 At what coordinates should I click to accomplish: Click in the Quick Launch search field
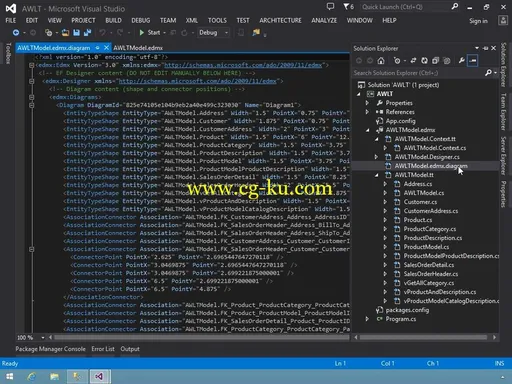point(406,7)
